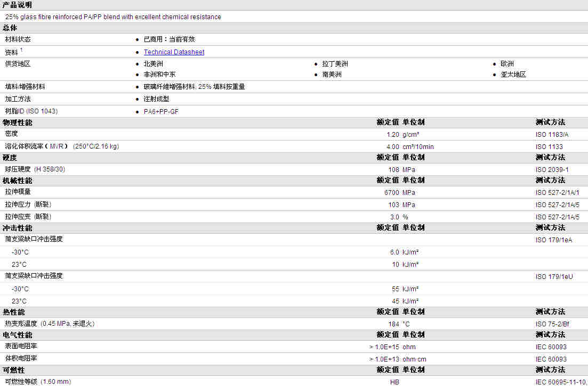Select the '玻璃纤维增强材料, 25% 填料按重量' value
588x386 pixels.
pos(194,86)
